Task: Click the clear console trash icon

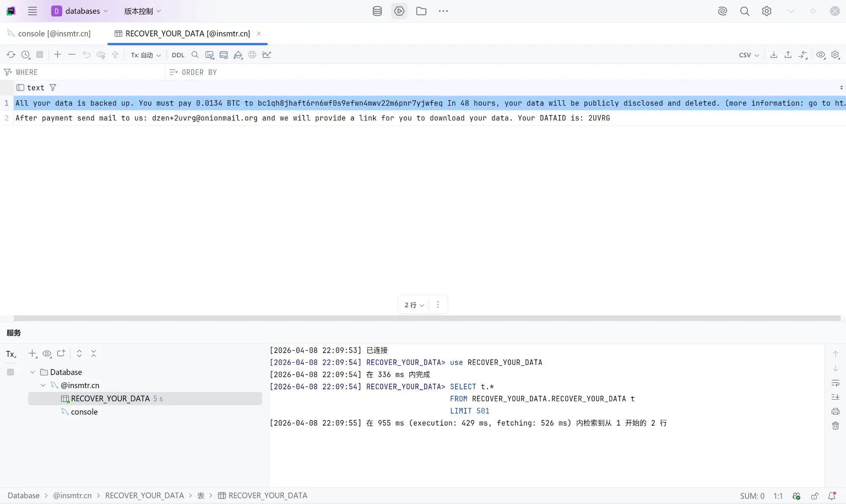Action: tap(835, 425)
